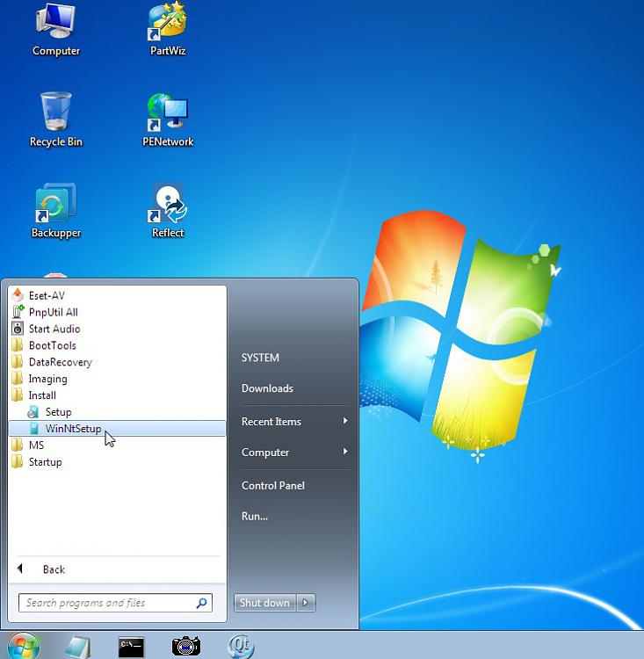Open the Qt taskbar icon
Viewport: 644px width, 659px height.
[x=241, y=647]
